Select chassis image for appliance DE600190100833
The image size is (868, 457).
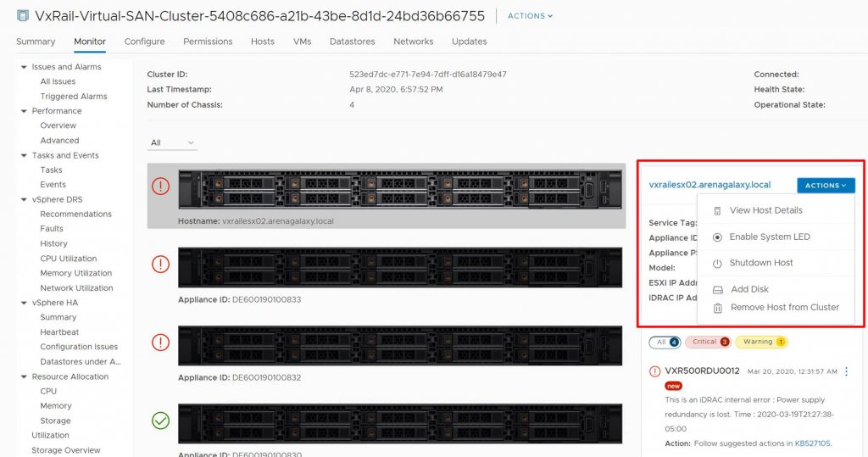tap(400, 268)
